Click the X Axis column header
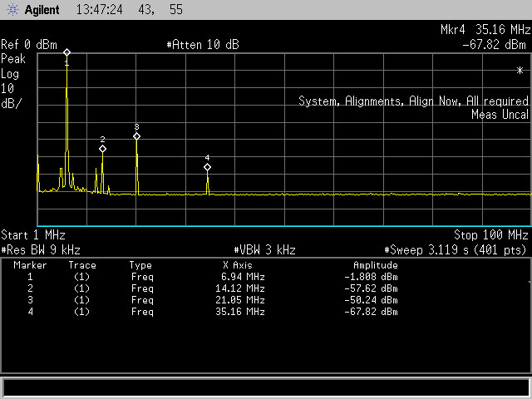The width and height of the screenshot is (532, 399). (238, 265)
